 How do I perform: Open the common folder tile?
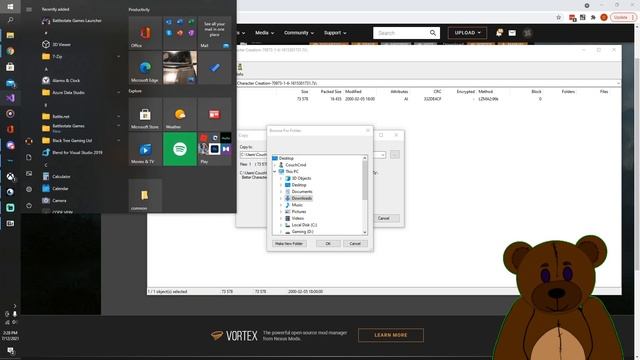point(145,195)
